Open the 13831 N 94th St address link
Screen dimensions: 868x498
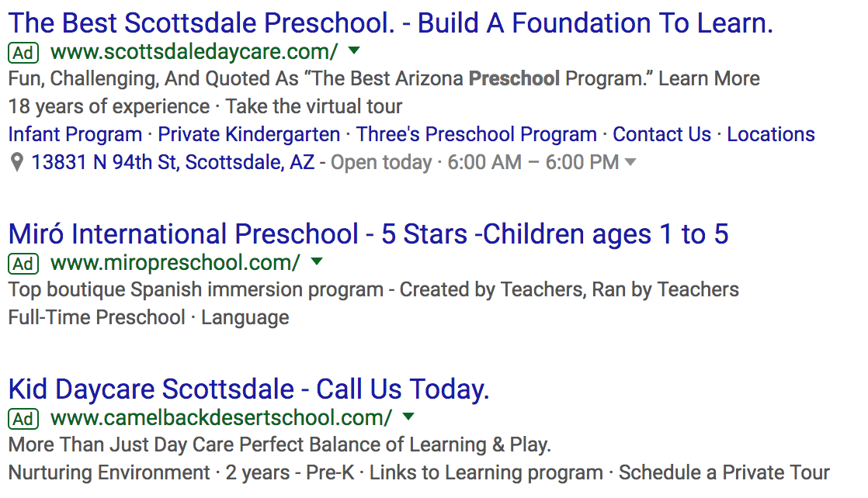pyautogui.click(x=172, y=162)
